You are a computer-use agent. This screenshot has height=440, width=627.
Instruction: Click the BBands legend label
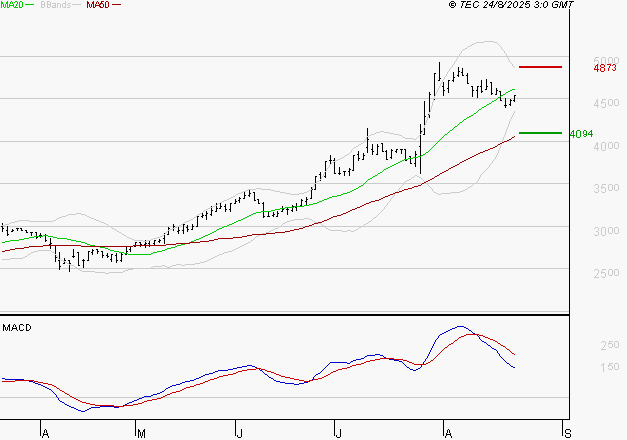[x=56, y=5]
